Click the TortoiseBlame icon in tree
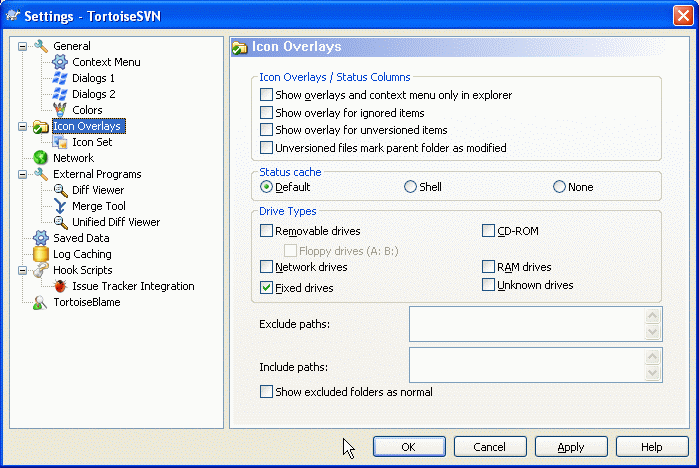Screen dimensions: 699x468 41,302
